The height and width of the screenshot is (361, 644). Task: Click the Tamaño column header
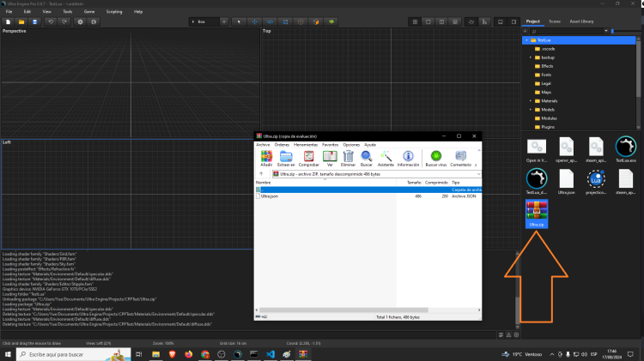[x=414, y=182]
